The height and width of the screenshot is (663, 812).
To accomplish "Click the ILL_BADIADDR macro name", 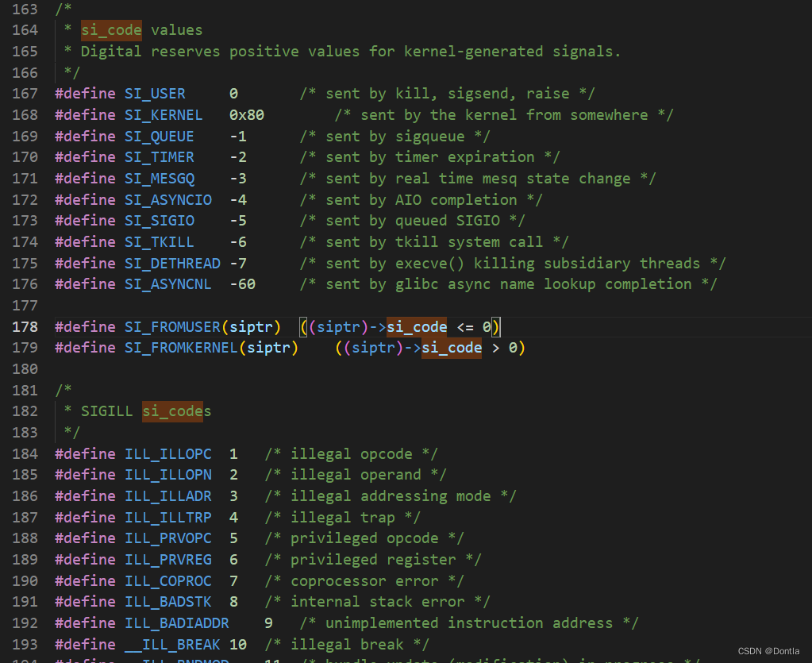I will 176,623.
